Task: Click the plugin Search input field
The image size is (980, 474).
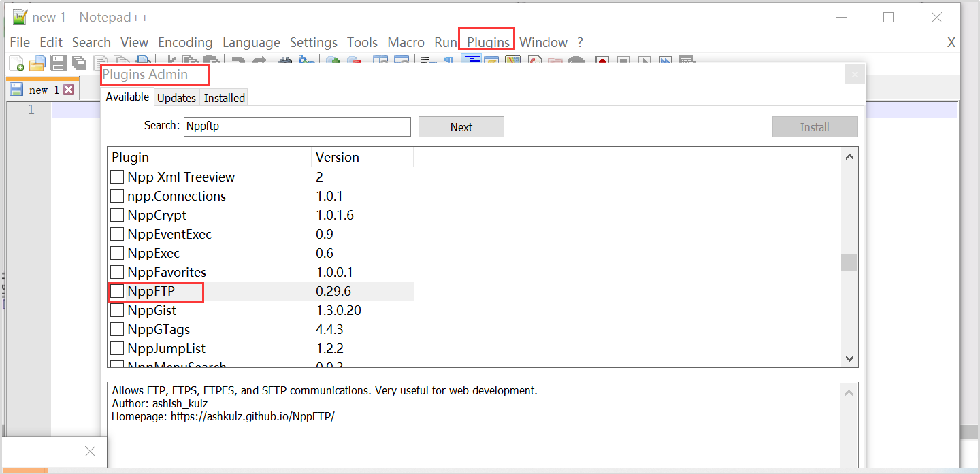Action: [297, 126]
